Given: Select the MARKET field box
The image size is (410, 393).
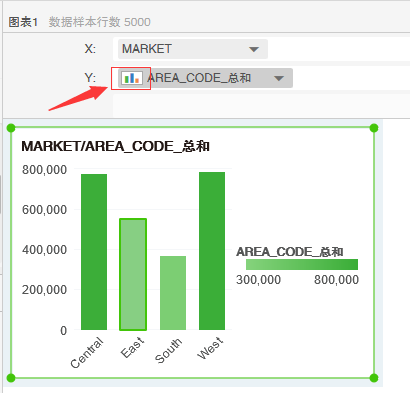Looking at the screenshot, I should [x=193, y=49].
